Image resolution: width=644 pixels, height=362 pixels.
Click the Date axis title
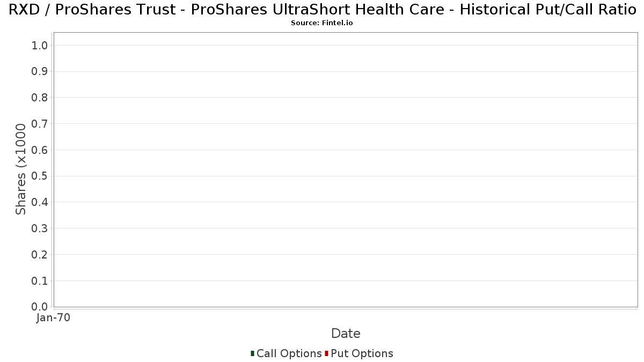coord(346,334)
